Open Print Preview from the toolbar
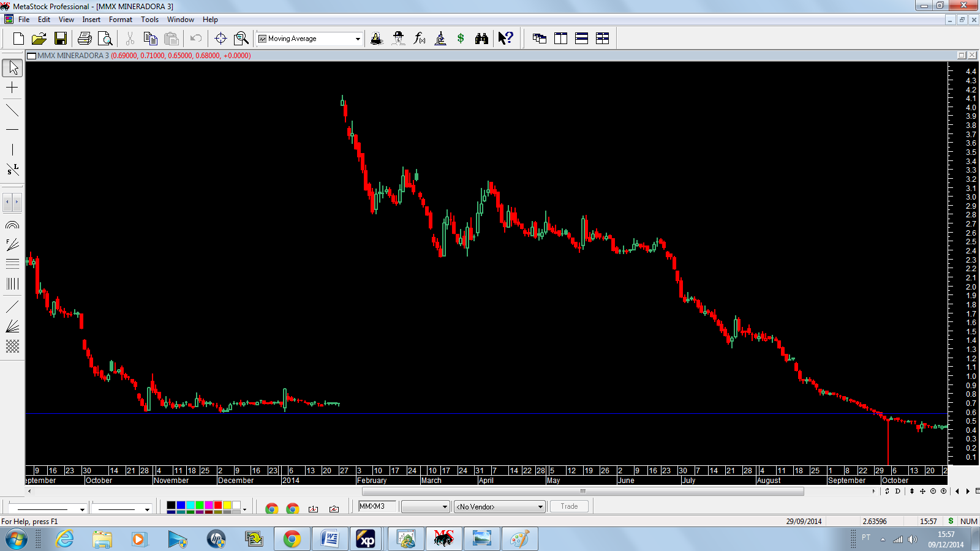 (x=105, y=39)
